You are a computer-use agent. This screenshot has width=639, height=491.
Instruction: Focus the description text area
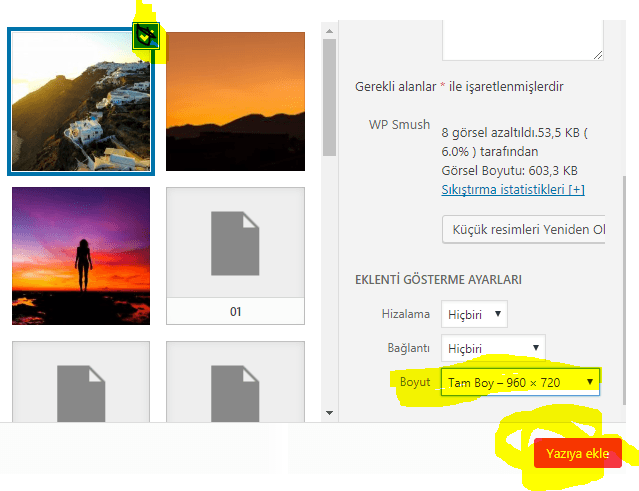pyautogui.click(x=522, y=30)
